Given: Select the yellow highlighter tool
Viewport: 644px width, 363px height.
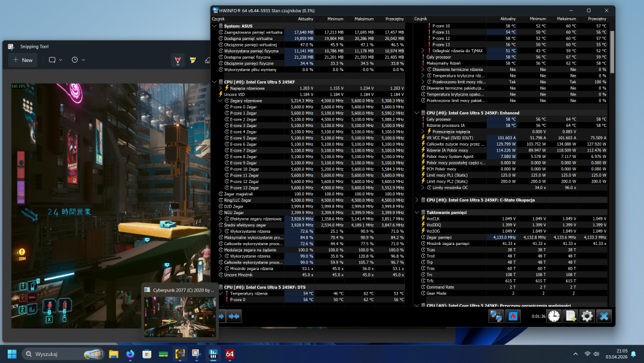Looking at the screenshot, I should [x=193, y=60].
